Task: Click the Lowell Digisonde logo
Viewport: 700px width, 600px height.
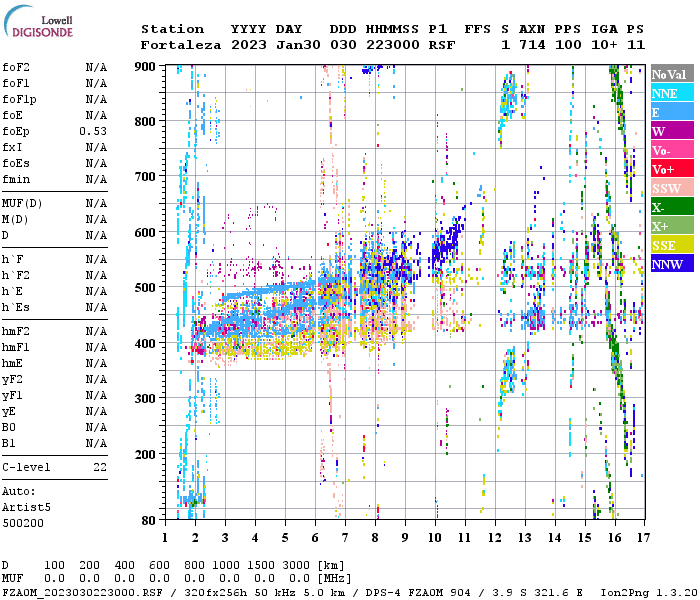Action: (x=38, y=22)
